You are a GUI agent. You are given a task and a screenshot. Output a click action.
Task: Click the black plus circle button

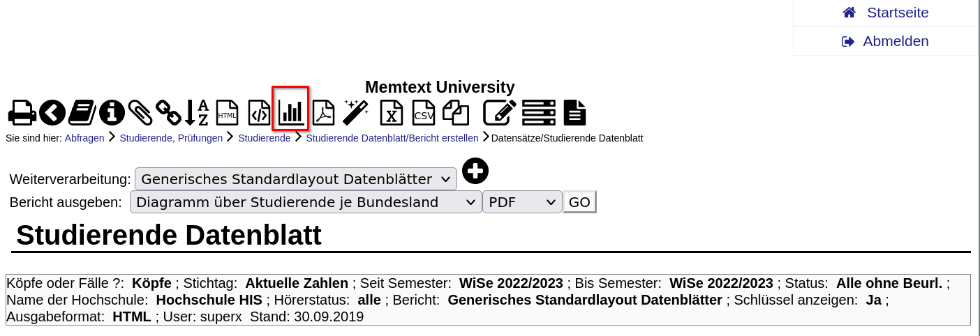[x=475, y=171]
